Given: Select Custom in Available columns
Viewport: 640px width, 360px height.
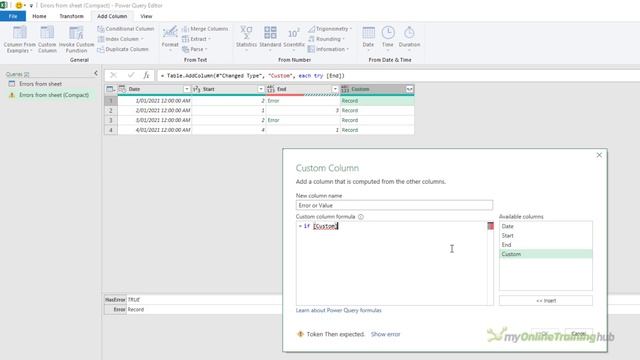Looking at the screenshot, I should 546,254.
